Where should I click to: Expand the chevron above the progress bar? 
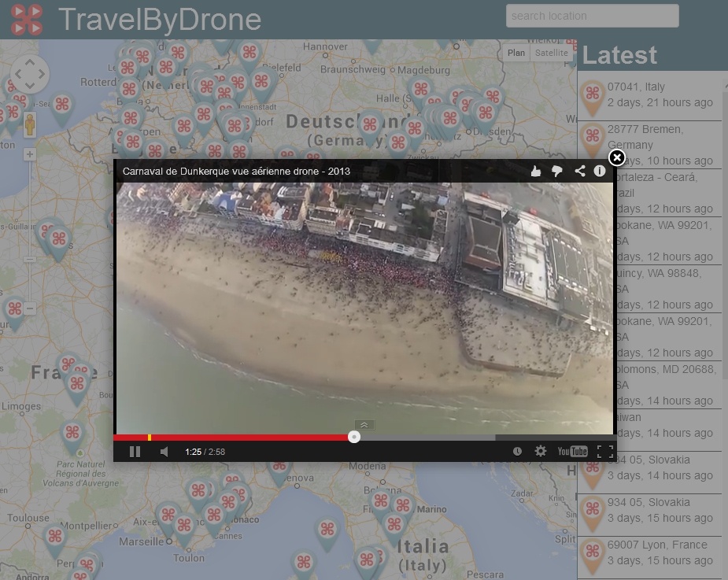pyautogui.click(x=364, y=425)
